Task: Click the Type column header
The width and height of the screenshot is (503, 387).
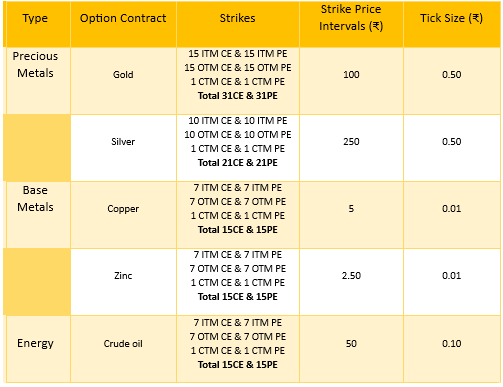Action: (35, 18)
